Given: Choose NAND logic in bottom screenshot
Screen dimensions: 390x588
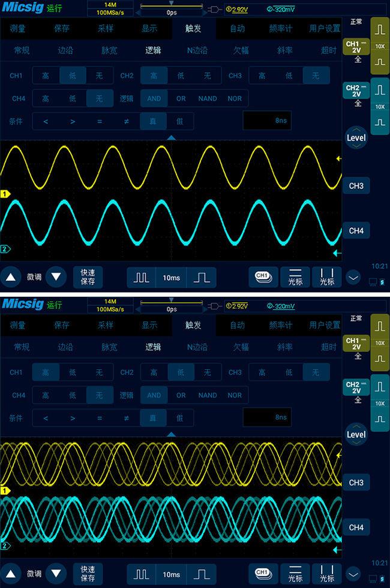Looking at the screenshot, I should (208, 395).
